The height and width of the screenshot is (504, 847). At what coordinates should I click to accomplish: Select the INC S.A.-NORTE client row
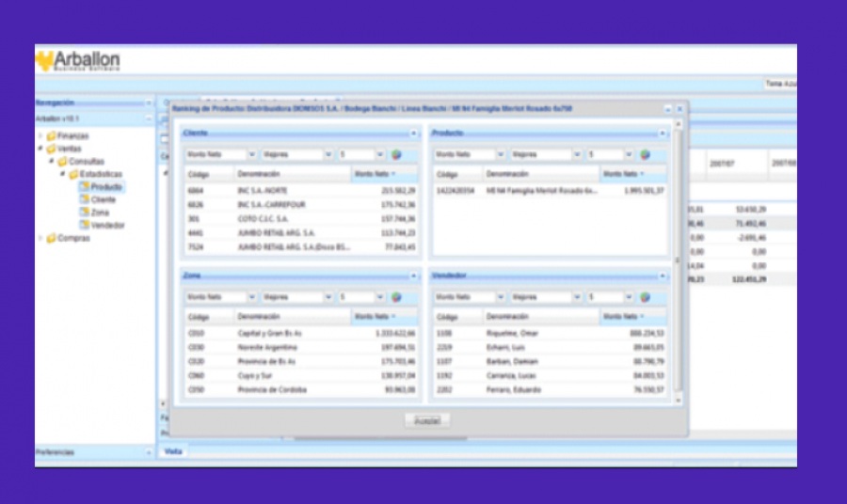click(x=301, y=191)
